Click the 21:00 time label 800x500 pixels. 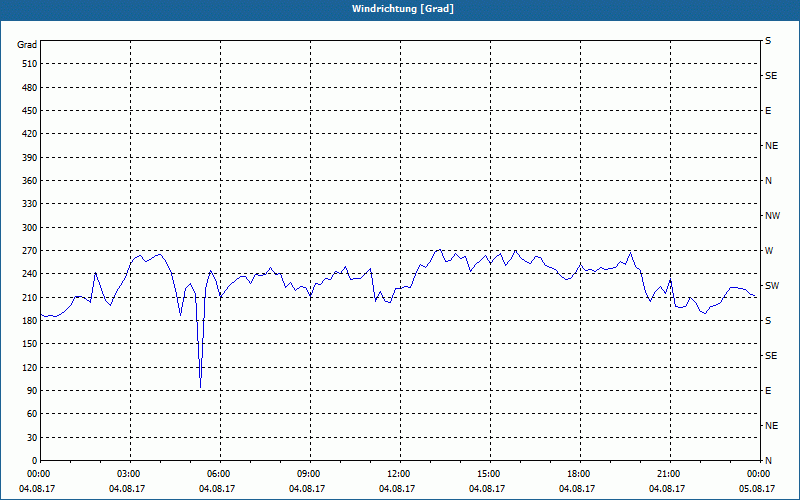[x=668, y=474]
